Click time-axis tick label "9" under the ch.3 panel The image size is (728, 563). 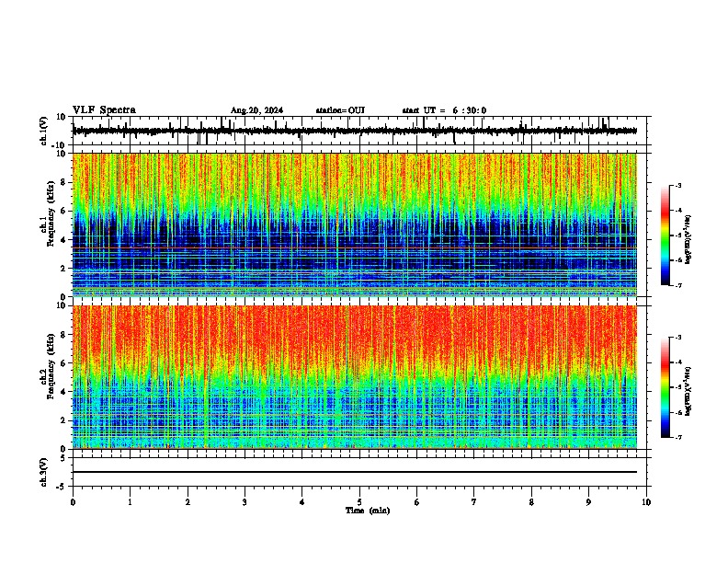(588, 502)
